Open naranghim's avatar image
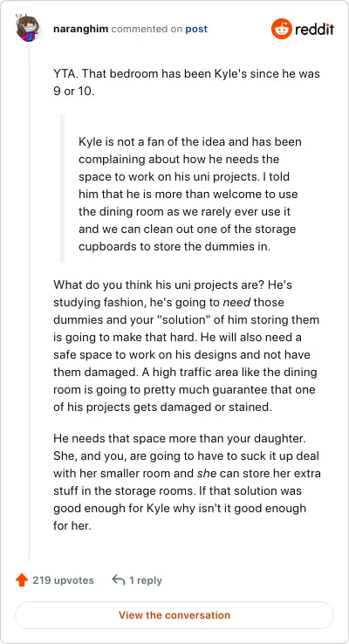This screenshot has width=349, height=644. click(27, 28)
